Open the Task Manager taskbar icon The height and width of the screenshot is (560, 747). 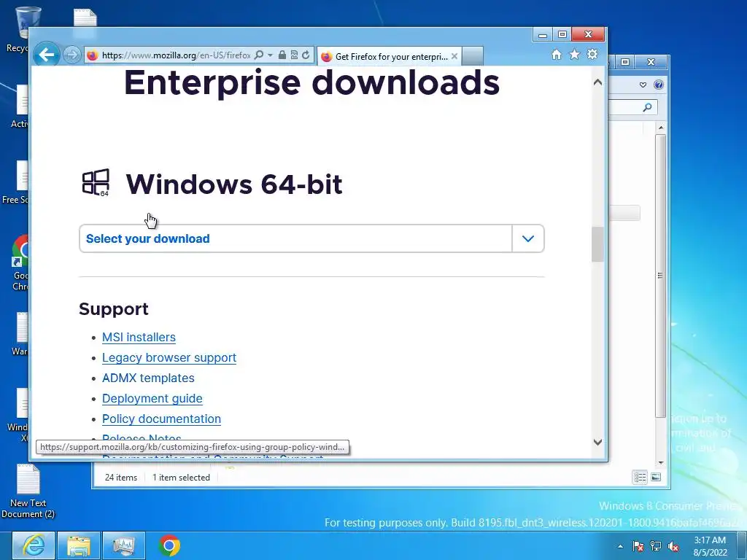pos(123,545)
